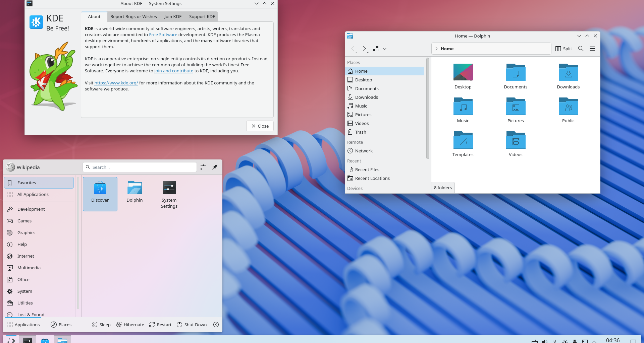Viewport: 644px width, 343px height.
Task: Select the Home entry in Places panel
Action: click(361, 71)
